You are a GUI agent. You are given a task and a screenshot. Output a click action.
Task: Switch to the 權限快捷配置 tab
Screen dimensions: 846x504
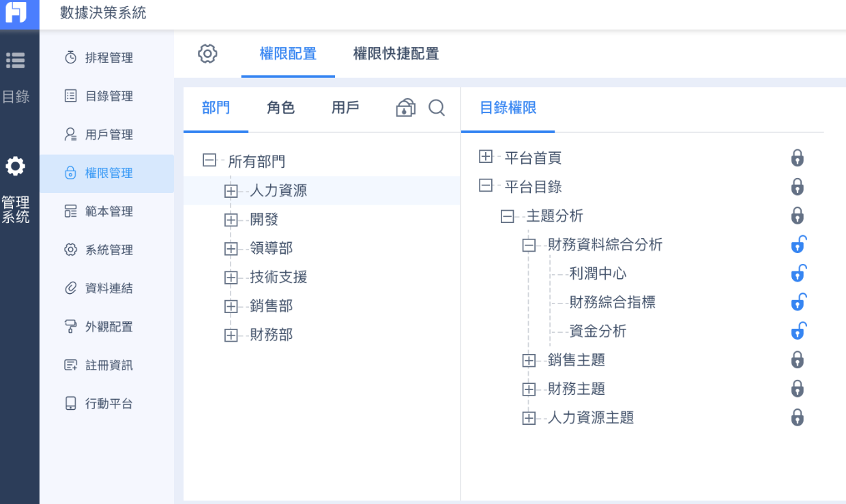click(x=396, y=54)
